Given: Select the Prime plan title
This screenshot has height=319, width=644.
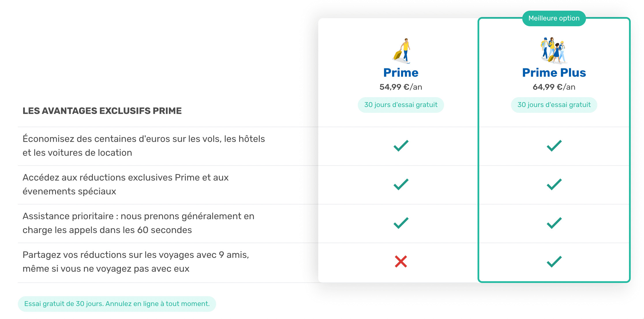Looking at the screenshot, I should [401, 73].
